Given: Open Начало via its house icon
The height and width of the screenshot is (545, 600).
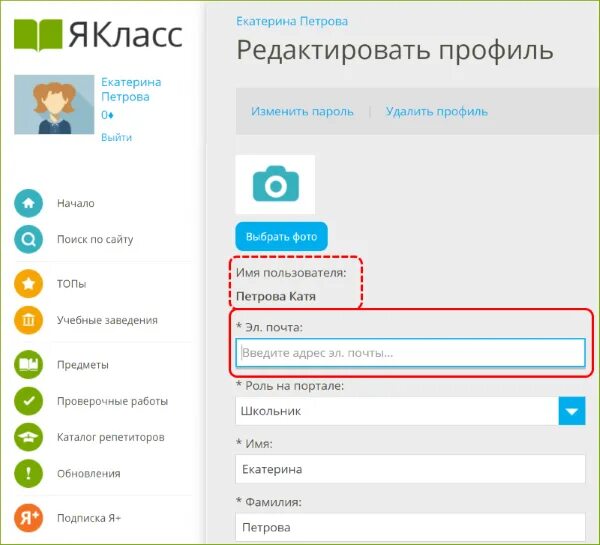Looking at the screenshot, I should pos(28,203).
